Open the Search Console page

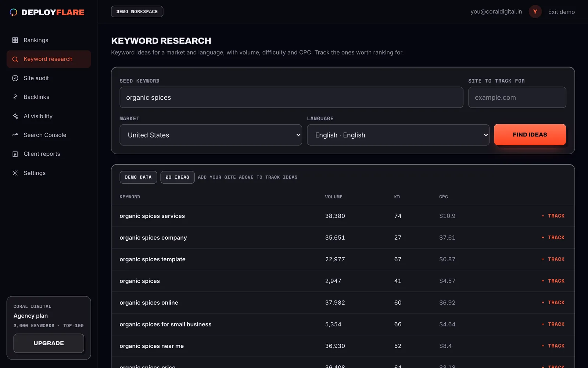(49, 135)
